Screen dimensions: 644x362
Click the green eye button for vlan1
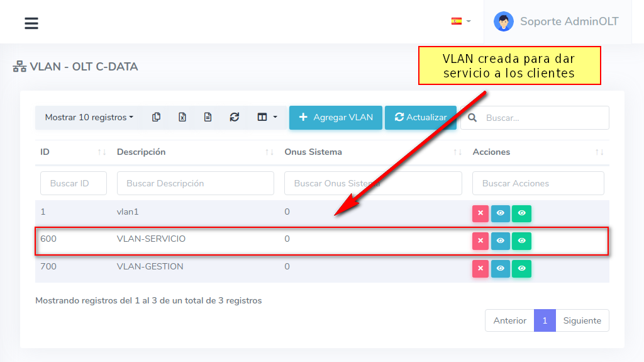(521, 213)
